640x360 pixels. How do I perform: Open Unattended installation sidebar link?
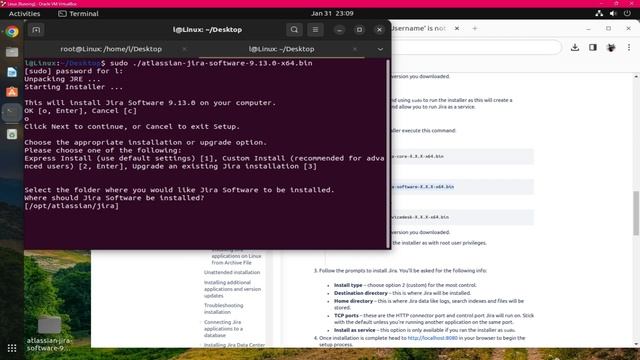pyautogui.click(x=232, y=272)
